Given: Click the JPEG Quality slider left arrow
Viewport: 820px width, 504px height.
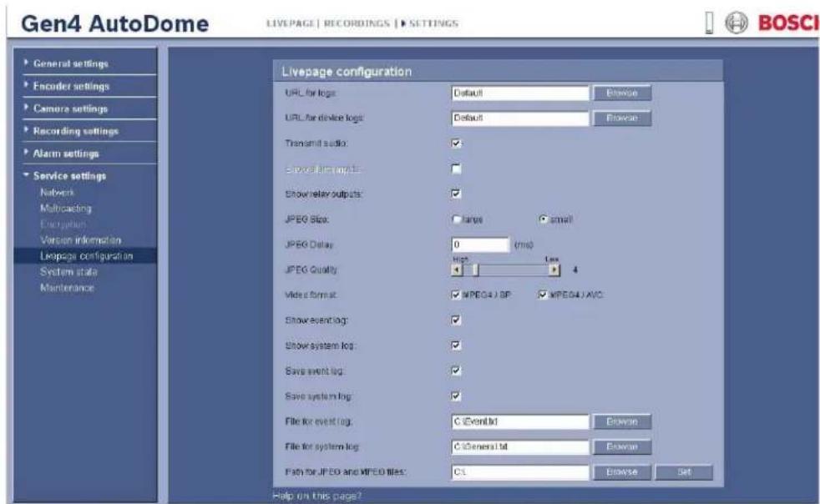Looking at the screenshot, I should (x=457, y=270).
